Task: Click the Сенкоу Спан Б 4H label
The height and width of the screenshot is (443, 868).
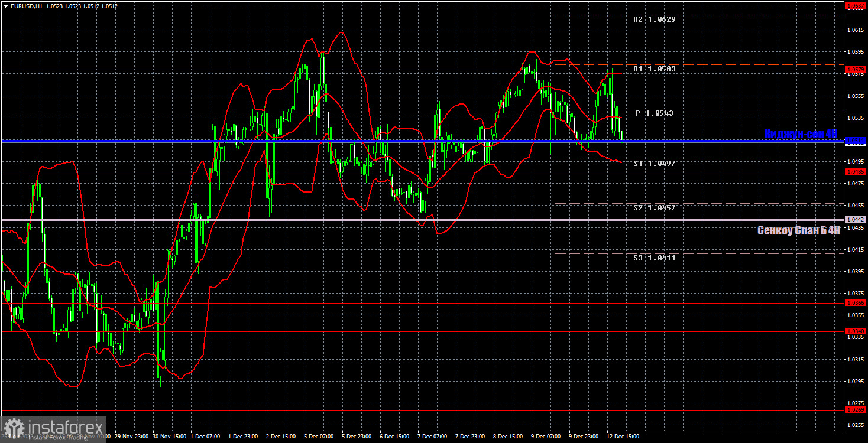Action: (799, 230)
